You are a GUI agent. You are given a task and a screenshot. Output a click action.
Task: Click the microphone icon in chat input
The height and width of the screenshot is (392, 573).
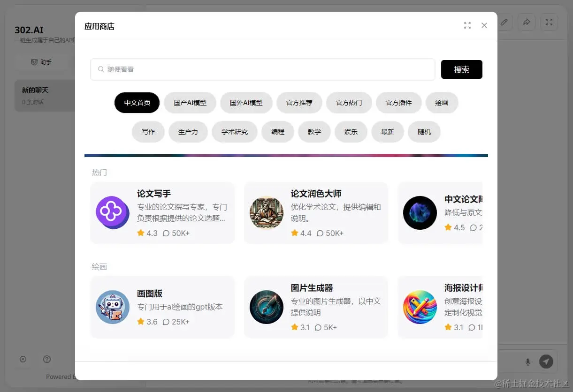[x=528, y=362]
